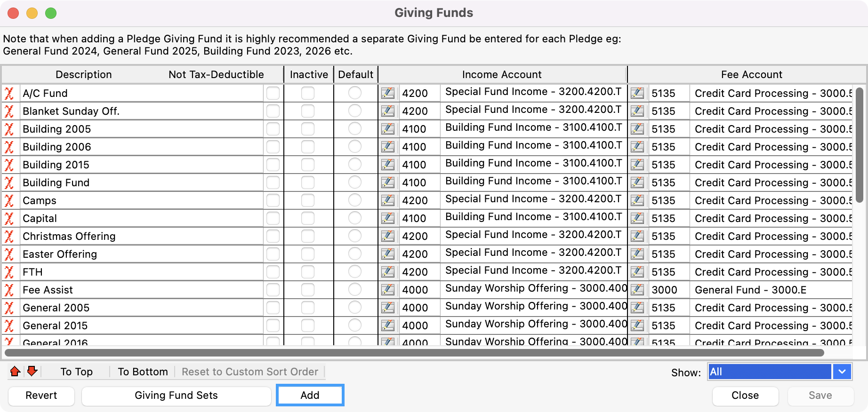Open the Show filter dropdown
This screenshot has height=412, width=868.
tap(842, 372)
